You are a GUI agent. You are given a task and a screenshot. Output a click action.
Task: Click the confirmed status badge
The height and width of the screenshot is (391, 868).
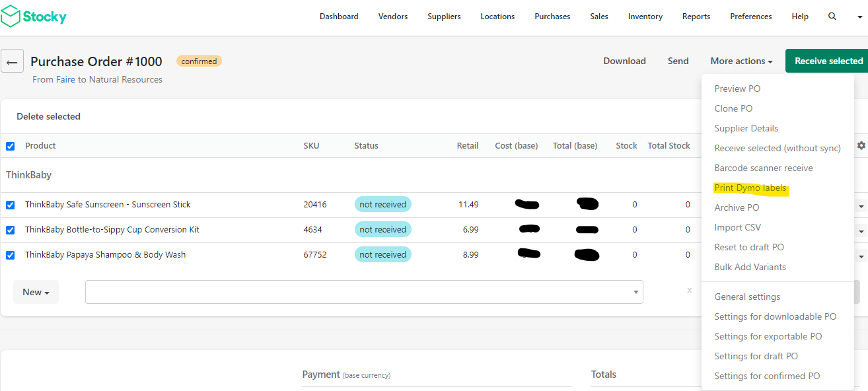[x=199, y=61]
